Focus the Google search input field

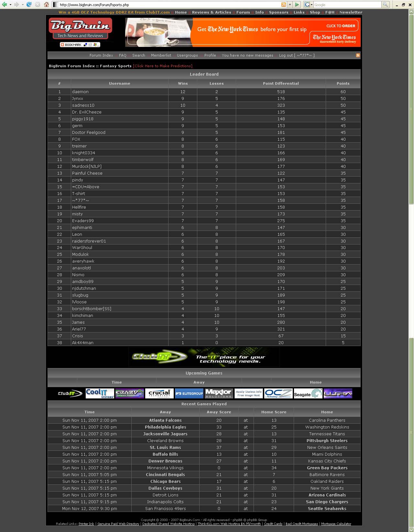pos(347,5)
